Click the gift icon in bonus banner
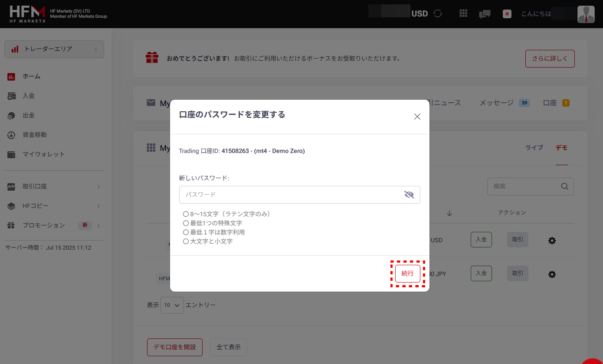Screen dimensions: 603x364 [152, 58]
